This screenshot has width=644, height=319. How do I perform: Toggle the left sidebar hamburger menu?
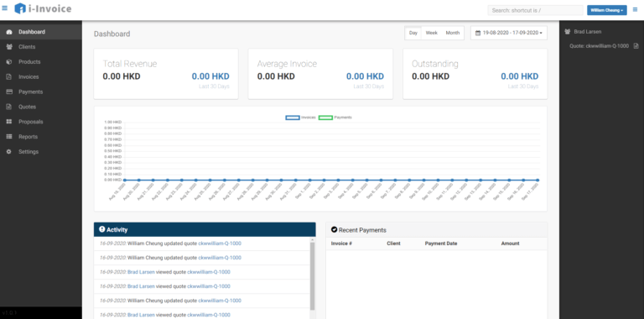point(5,8)
